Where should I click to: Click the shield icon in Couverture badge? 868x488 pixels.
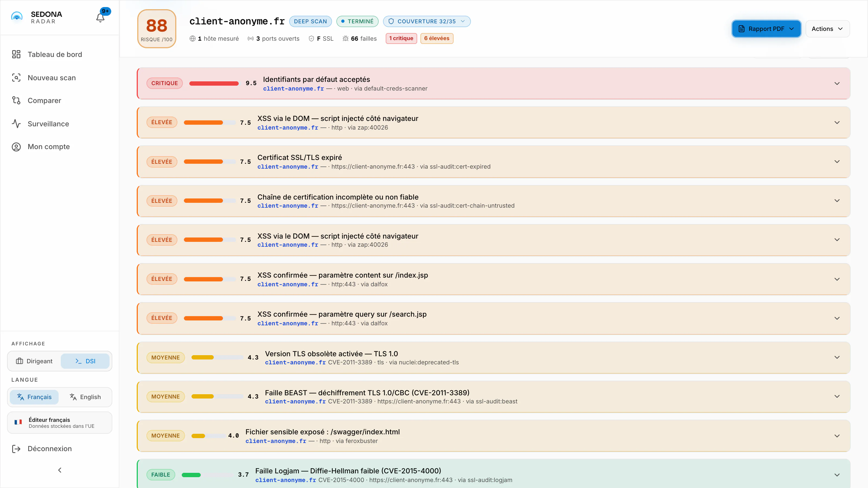(x=391, y=21)
